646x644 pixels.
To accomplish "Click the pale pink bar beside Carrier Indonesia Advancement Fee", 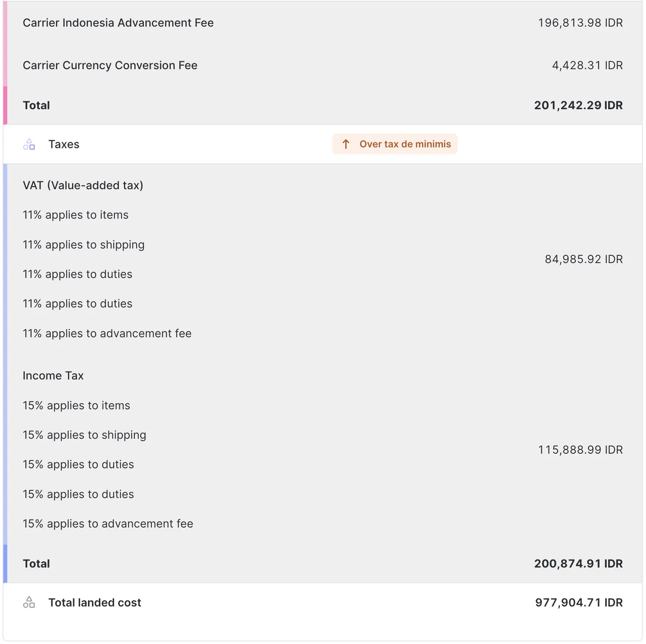I will tap(6, 23).
